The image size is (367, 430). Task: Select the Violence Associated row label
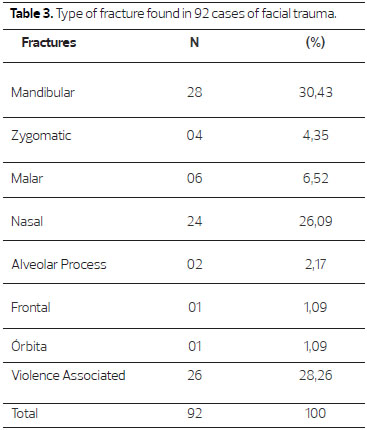pyautogui.click(x=68, y=375)
